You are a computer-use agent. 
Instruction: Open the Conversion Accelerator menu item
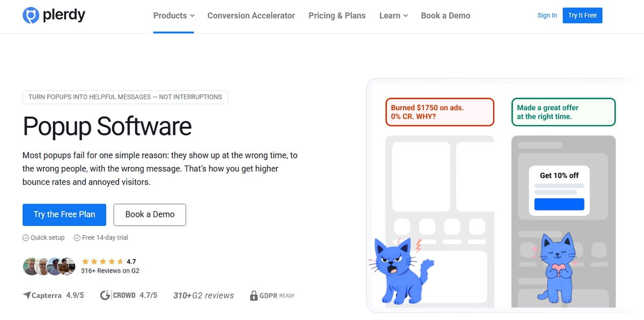(251, 16)
